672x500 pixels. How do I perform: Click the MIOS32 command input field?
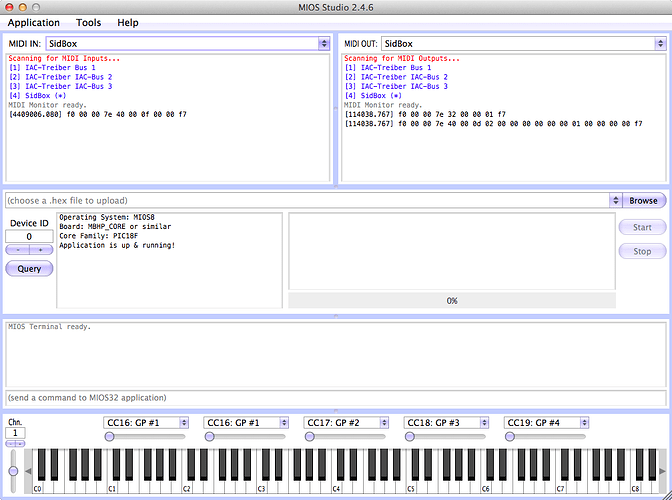click(x=336, y=398)
